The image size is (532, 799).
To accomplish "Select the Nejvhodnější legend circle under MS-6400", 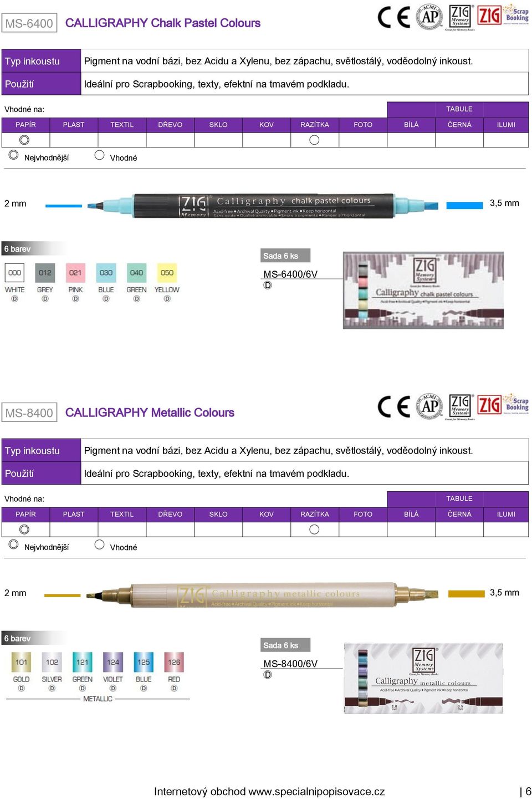I will 14,155.
